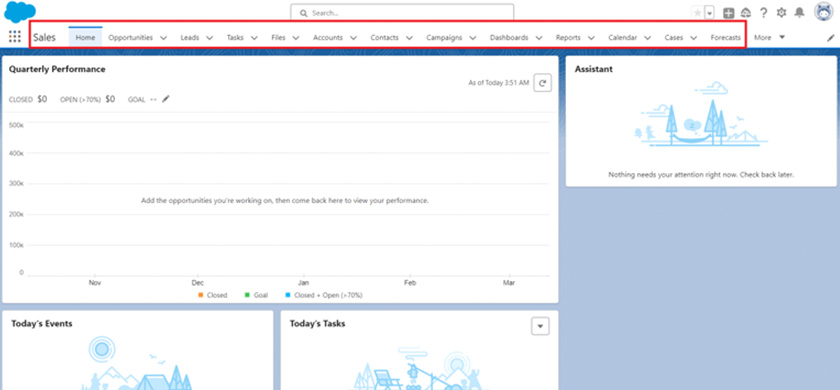
Task: Open the Forecasts tab
Action: 725,38
